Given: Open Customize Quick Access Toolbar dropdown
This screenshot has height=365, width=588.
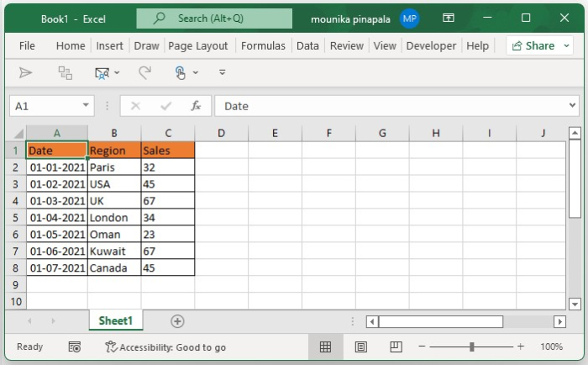Looking at the screenshot, I should [223, 73].
